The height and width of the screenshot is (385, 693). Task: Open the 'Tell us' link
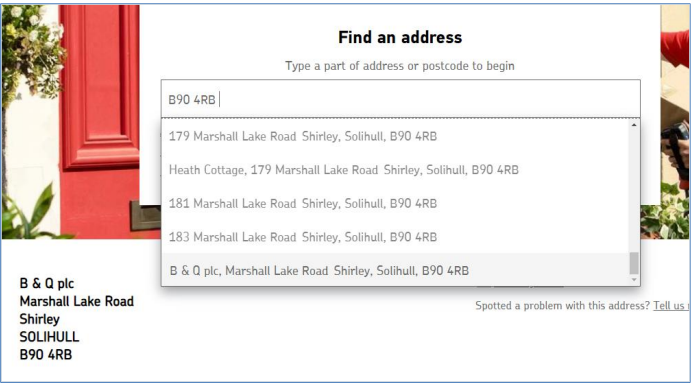pyautogui.click(x=671, y=305)
